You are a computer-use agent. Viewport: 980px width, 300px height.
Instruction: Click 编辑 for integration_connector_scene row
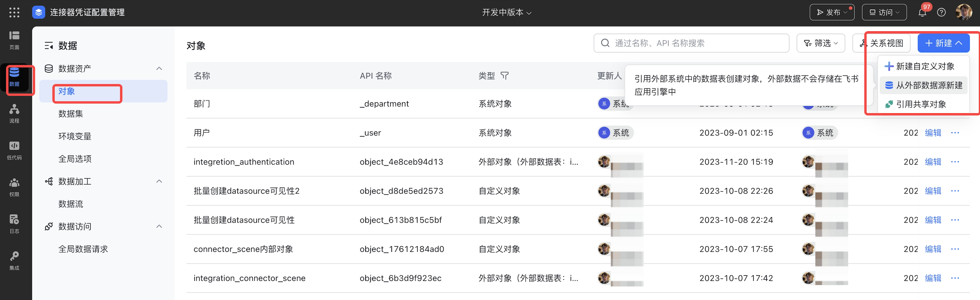click(933, 278)
